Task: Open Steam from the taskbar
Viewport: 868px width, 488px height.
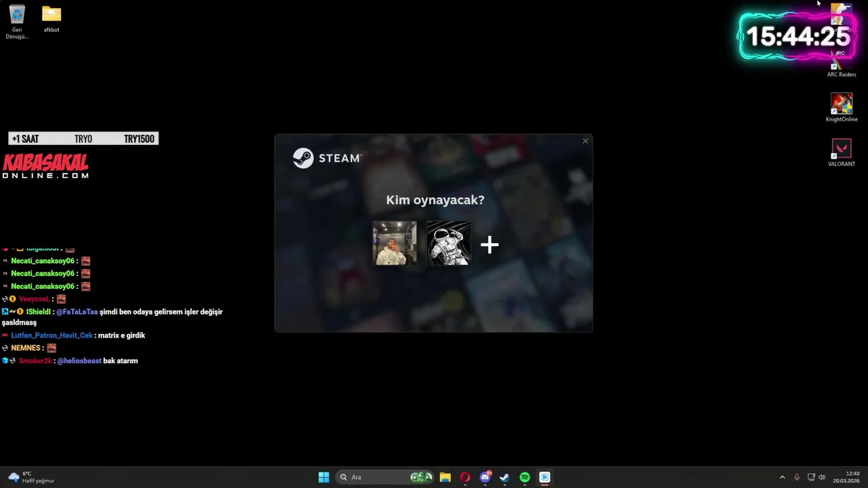Action: click(x=505, y=477)
